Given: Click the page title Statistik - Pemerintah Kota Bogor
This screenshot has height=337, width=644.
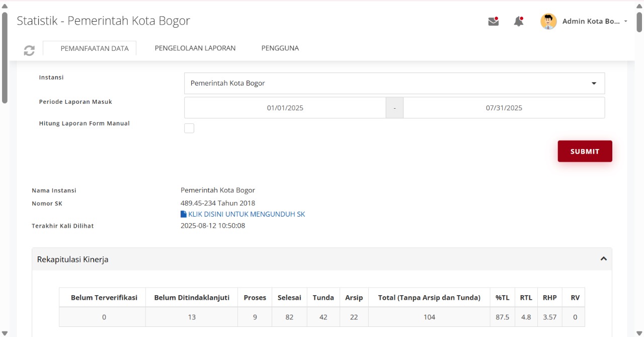Looking at the screenshot, I should coord(103,21).
